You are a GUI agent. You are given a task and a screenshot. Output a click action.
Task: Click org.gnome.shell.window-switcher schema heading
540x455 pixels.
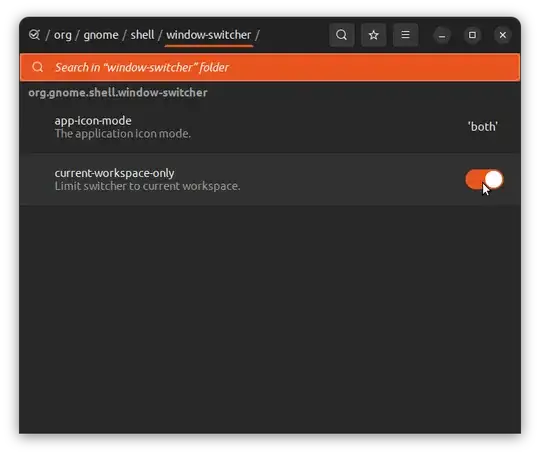118,92
